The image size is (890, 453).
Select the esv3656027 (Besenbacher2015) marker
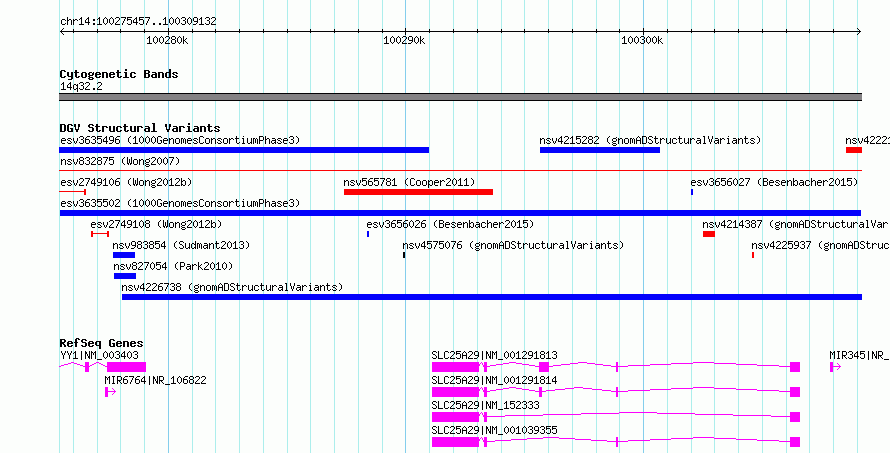coord(692,192)
